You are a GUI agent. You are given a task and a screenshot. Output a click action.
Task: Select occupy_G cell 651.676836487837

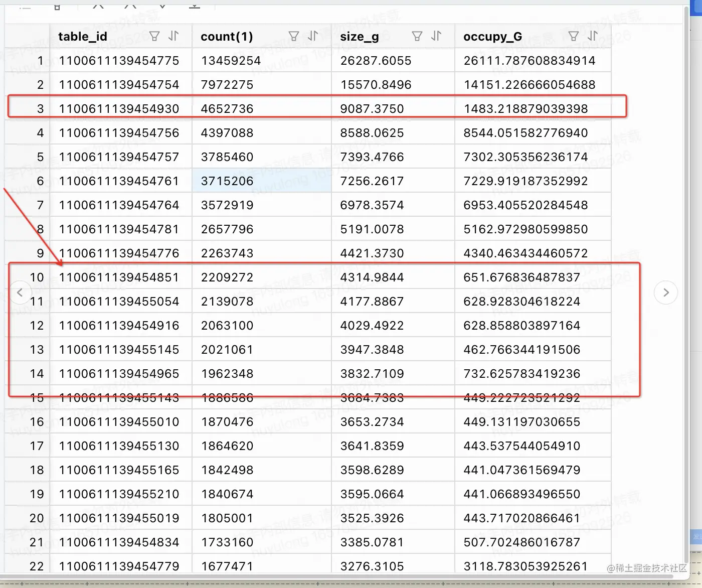pyautogui.click(x=533, y=277)
